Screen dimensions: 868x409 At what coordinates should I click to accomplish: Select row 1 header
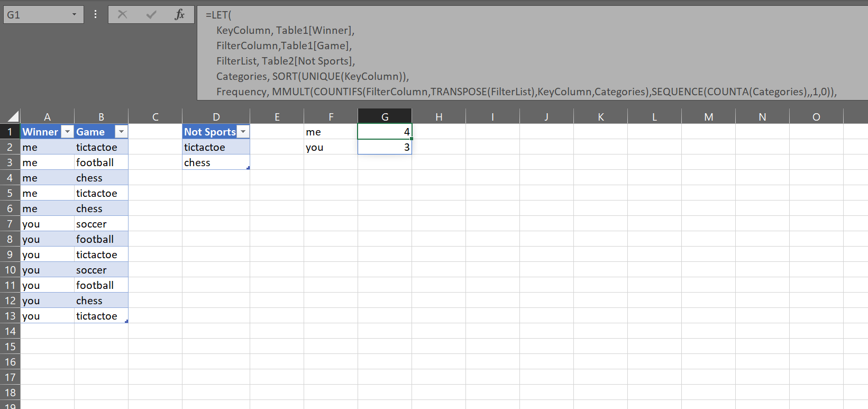point(10,131)
